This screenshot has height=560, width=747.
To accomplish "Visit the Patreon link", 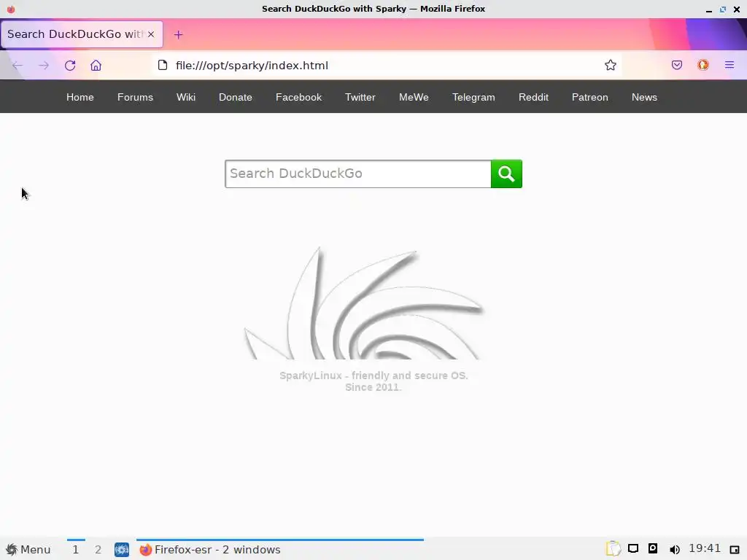I will [589, 97].
